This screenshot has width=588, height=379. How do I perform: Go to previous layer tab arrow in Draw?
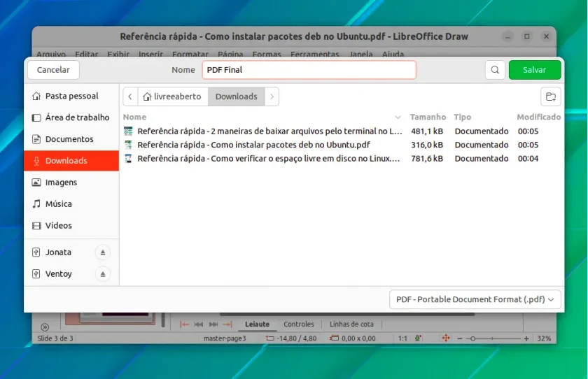[199, 324]
